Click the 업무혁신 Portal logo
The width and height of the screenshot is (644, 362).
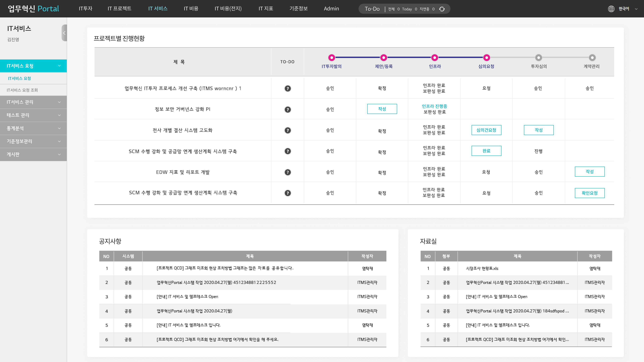click(33, 9)
